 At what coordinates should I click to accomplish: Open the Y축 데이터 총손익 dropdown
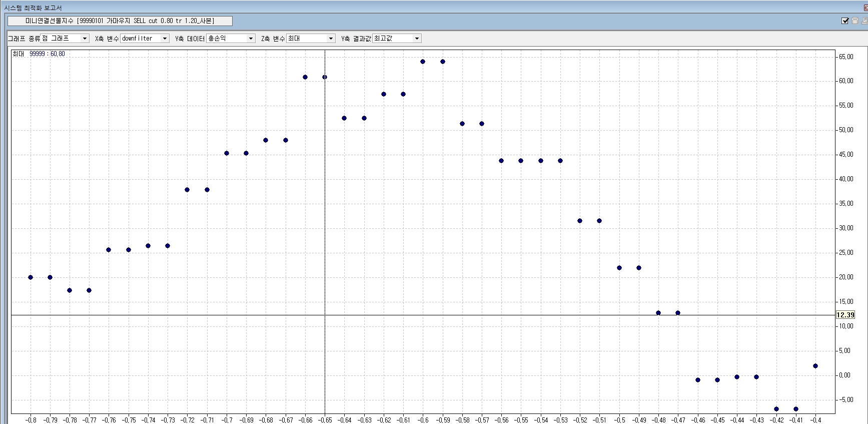[251, 39]
